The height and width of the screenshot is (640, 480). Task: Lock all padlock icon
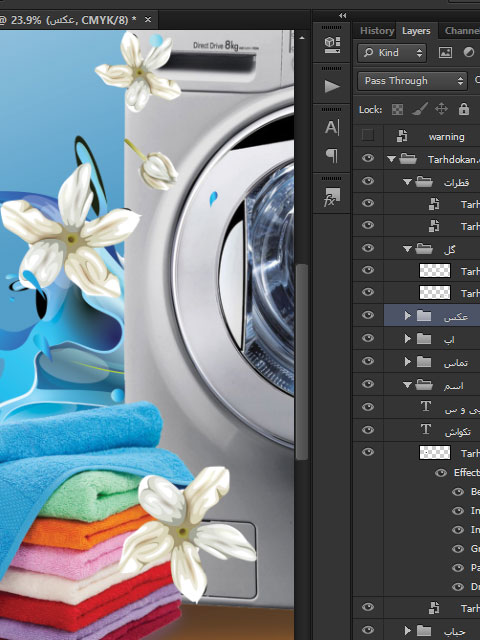tap(464, 109)
